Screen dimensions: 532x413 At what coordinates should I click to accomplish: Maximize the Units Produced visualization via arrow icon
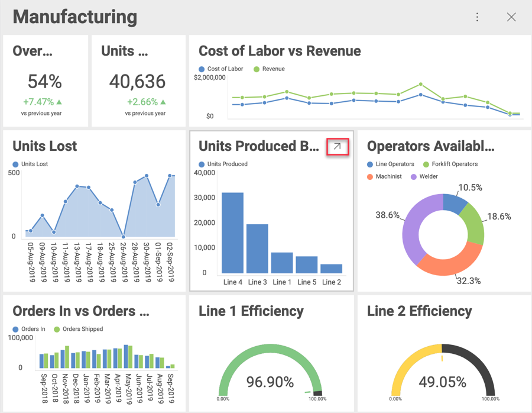[x=337, y=147]
